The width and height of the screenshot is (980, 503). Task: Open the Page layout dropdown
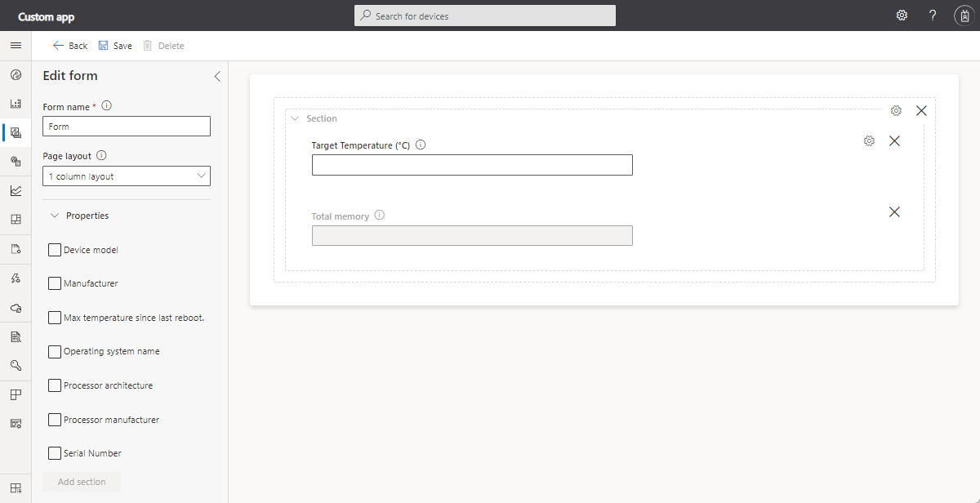127,176
